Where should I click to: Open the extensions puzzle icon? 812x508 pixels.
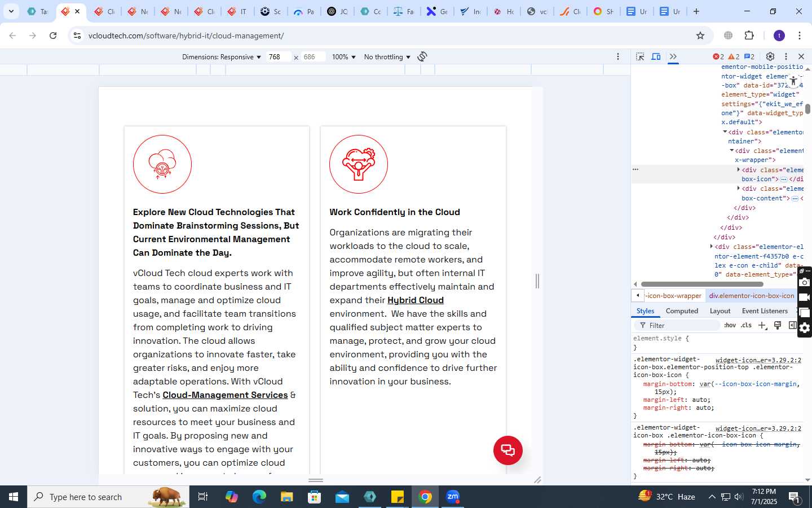[x=749, y=36]
